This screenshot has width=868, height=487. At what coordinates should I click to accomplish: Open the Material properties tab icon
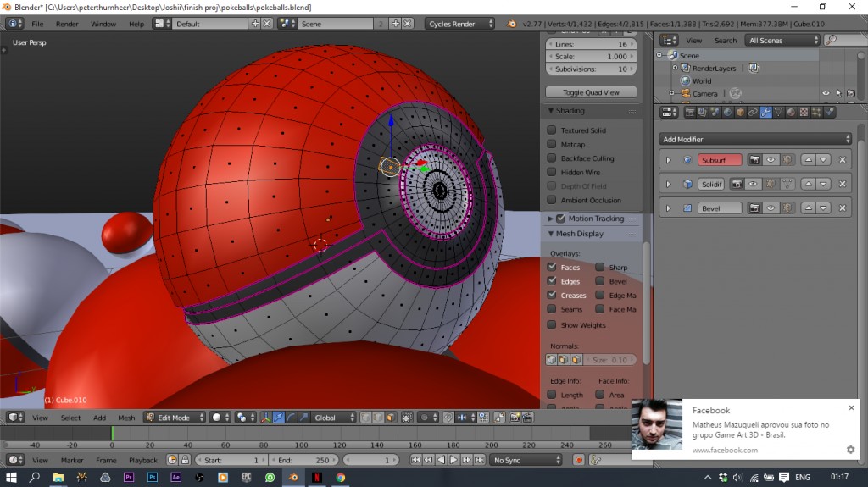(x=791, y=112)
